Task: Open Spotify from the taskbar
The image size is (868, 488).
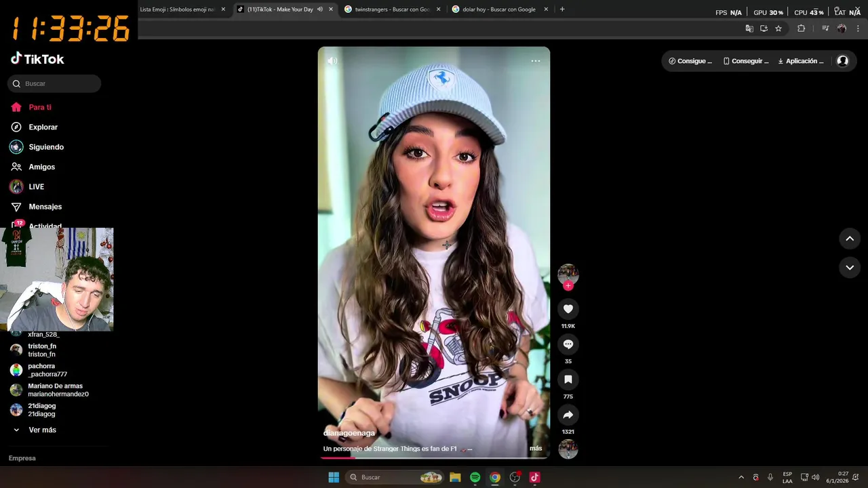Action: pos(475,477)
